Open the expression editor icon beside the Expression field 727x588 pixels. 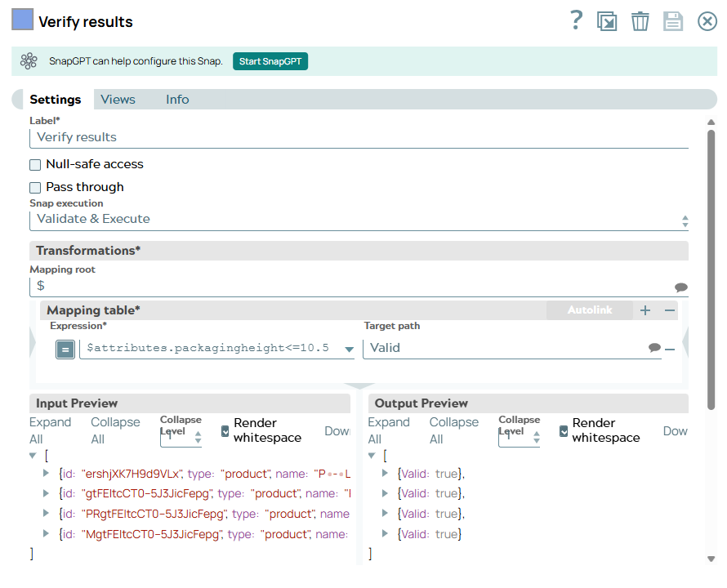[65, 349]
